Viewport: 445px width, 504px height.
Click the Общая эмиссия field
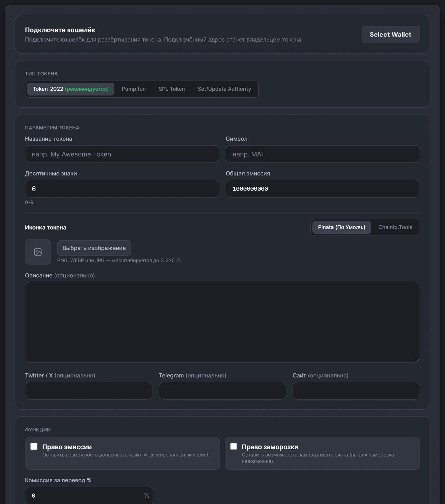pyautogui.click(x=323, y=189)
